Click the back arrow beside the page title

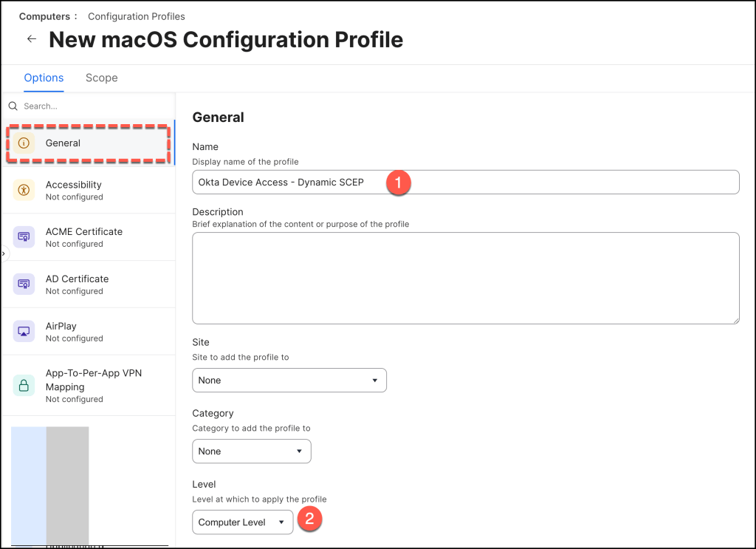pyautogui.click(x=32, y=39)
